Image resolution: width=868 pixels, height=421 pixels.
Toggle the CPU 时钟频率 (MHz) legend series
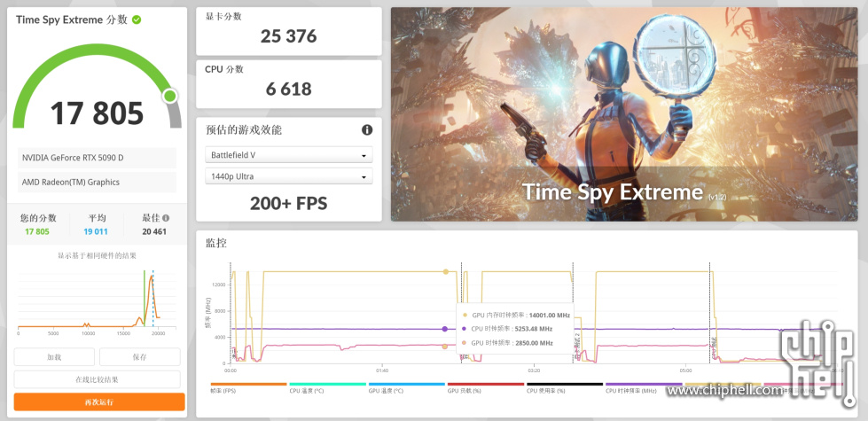[644, 387]
